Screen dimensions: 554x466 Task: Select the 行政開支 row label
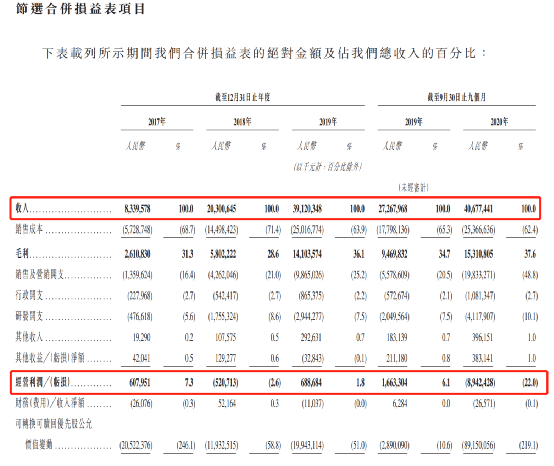[29, 295]
